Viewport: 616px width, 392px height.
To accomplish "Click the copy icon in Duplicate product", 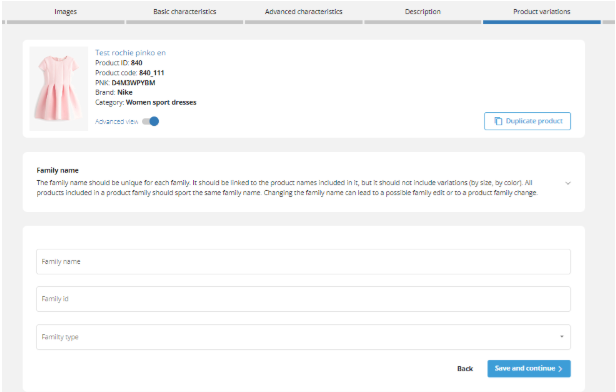I will (498, 121).
